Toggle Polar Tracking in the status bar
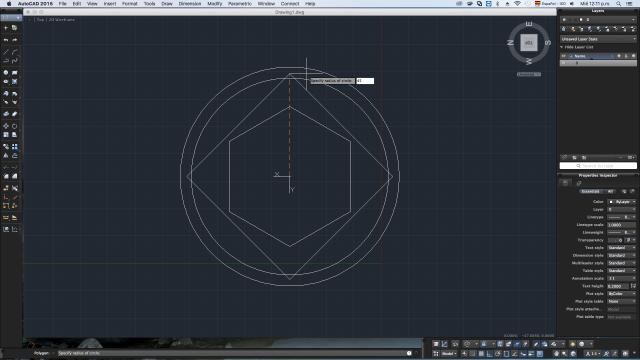Viewport: 640px width, 360px height. [x=498, y=353]
